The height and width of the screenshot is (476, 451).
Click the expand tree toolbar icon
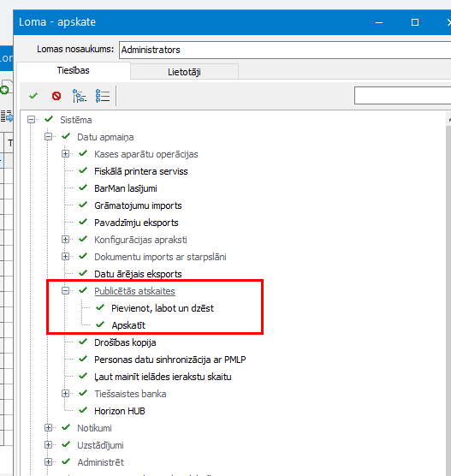point(80,96)
